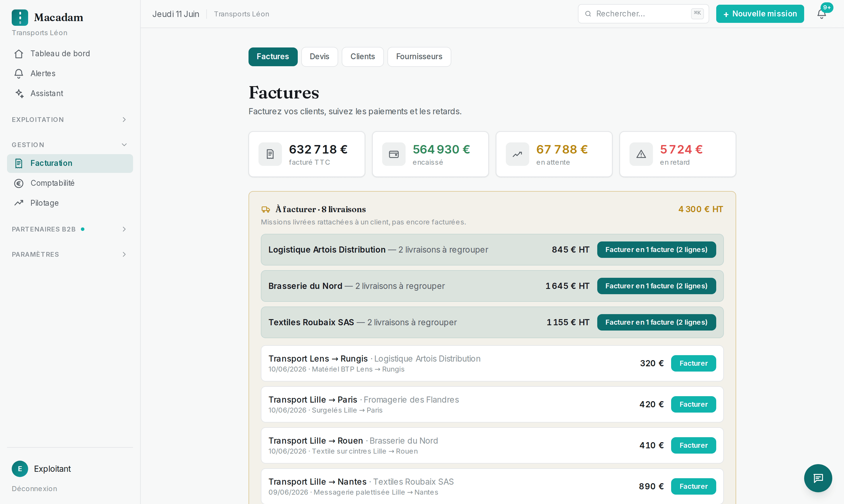
Task: Facturer the Transport Lille → Rouen mission
Action: point(693,446)
